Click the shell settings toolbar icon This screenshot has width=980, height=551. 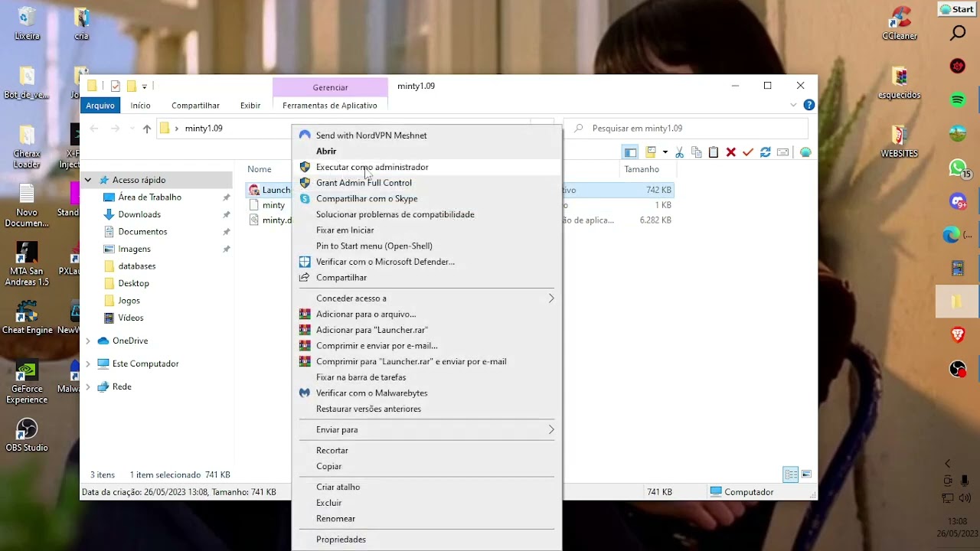[805, 152]
